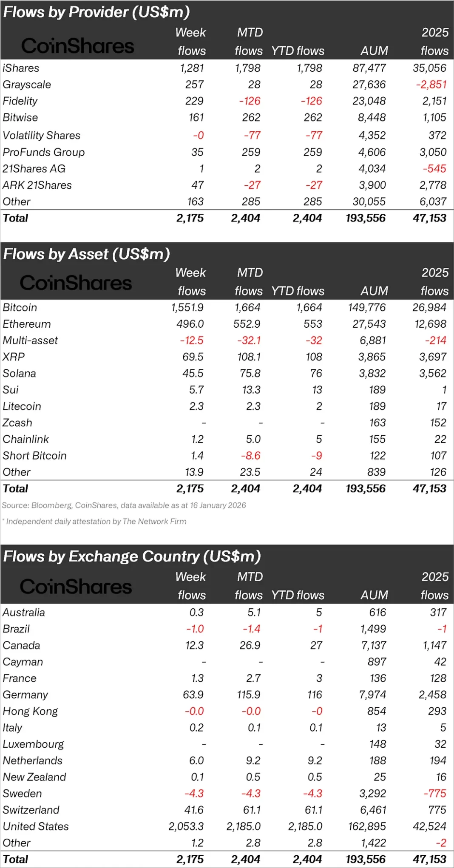
Task: Click the "Flows by Exchange Country (US$m)" title
Action: (132, 556)
